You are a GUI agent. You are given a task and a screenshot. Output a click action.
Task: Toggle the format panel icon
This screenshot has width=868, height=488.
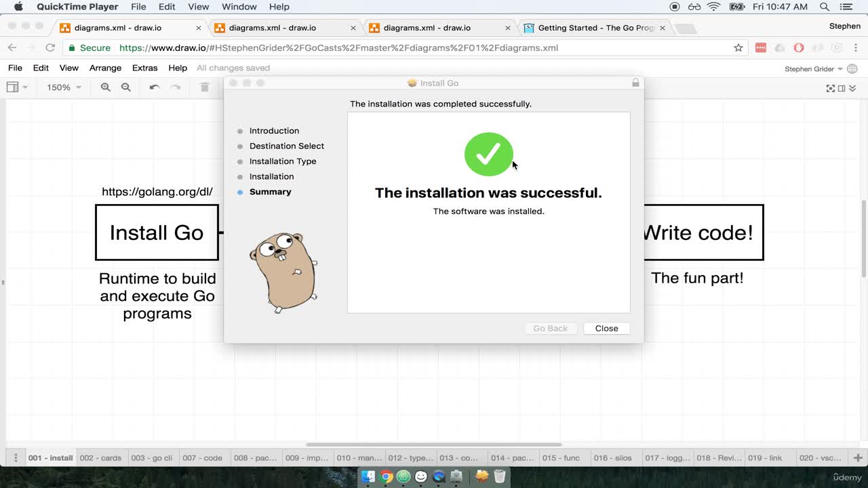842,88
